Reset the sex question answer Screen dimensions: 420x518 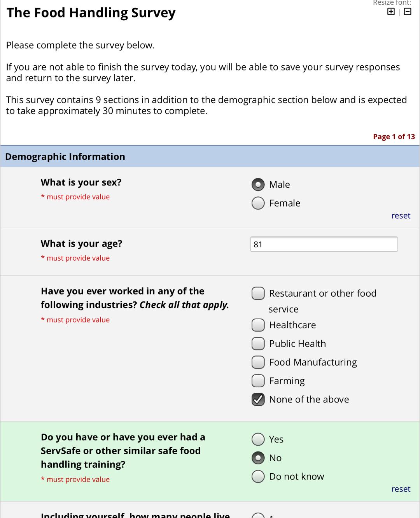(x=401, y=216)
